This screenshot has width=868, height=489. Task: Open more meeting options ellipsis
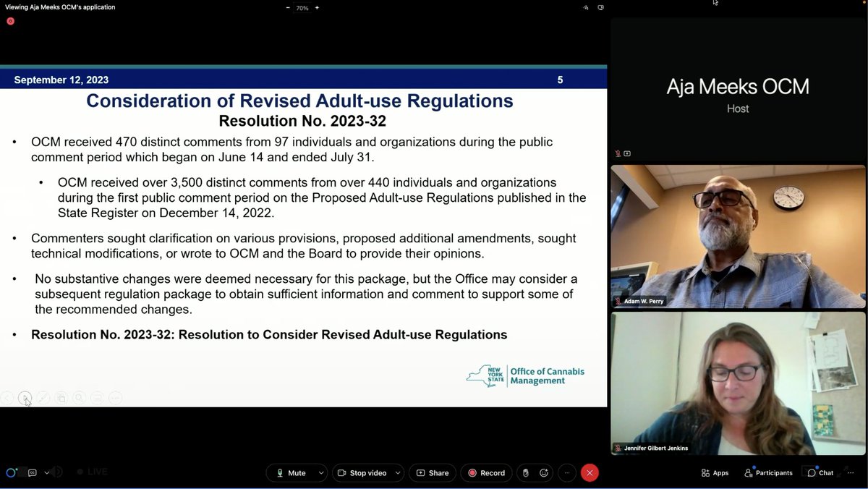click(567, 473)
